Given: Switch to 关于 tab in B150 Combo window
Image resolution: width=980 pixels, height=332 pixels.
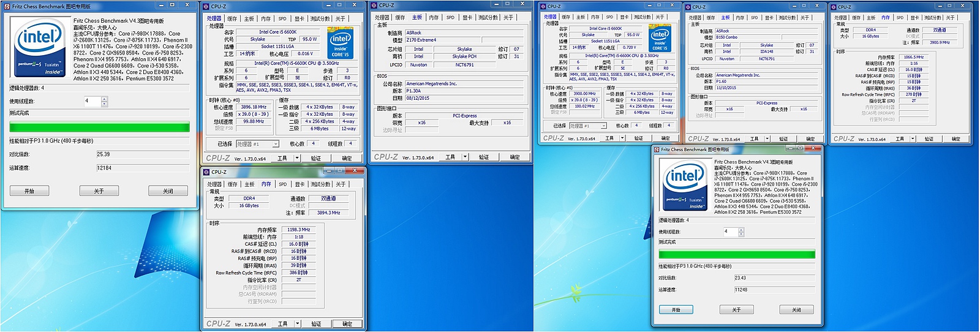Looking at the screenshot, I should (x=805, y=18).
